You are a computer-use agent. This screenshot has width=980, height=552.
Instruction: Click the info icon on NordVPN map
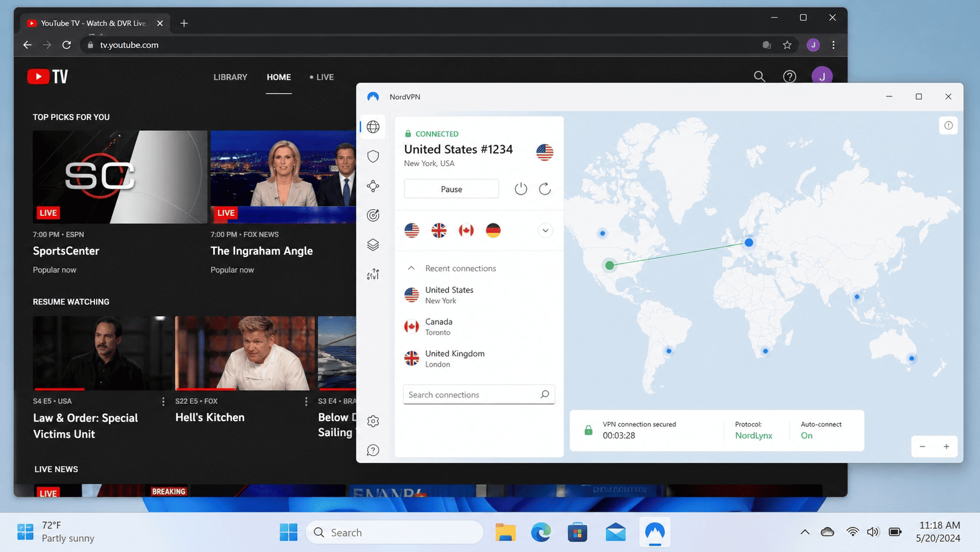point(948,126)
